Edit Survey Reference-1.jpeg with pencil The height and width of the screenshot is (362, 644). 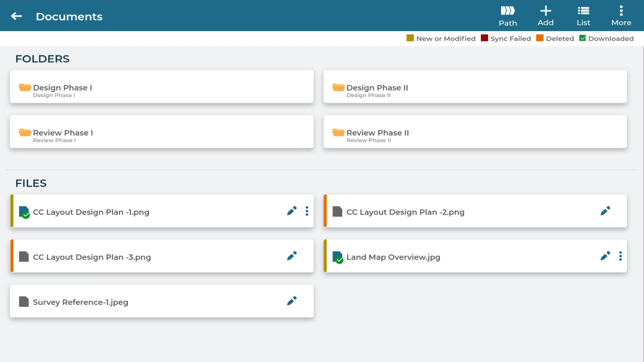point(292,301)
